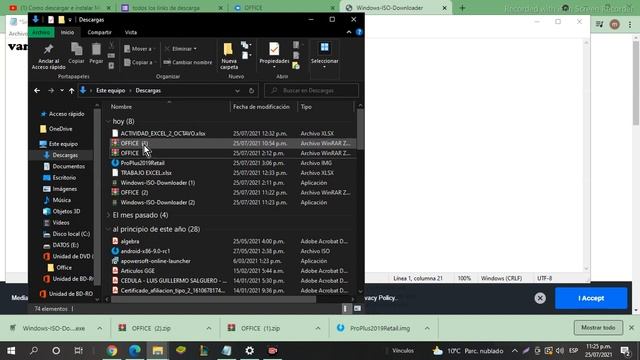Screen dimensions: 640x360
Task: Click the Copiar ribbon icon
Action: click(x=76, y=49)
